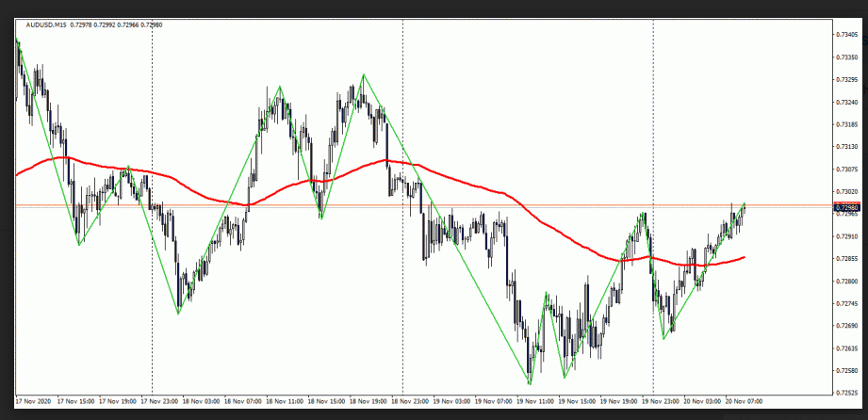The height and width of the screenshot is (420, 868).
Task: Click the 18 Nov 07:00 time label
Action: pos(243,400)
